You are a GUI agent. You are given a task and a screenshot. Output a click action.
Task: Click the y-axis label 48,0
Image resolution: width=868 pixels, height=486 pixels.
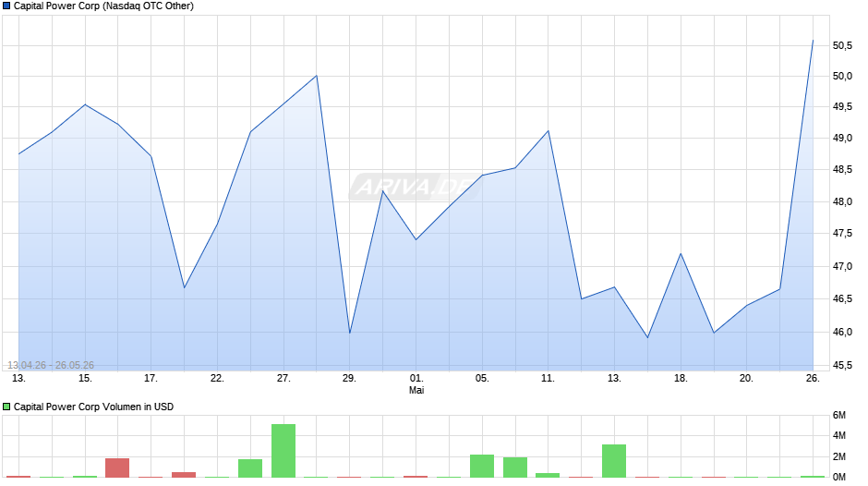[x=842, y=201]
